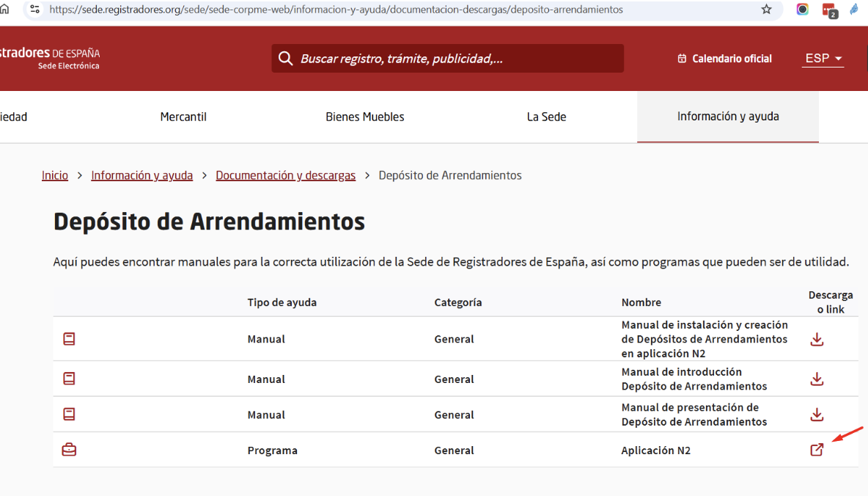Click the book icon beside the first Manual
The width and height of the screenshot is (868, 496).
point(69,339)
